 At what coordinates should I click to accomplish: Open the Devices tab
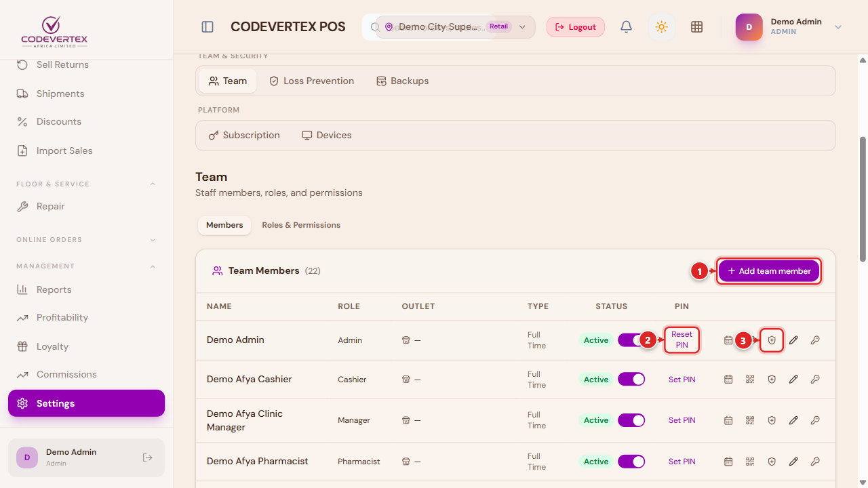point(327,135)
